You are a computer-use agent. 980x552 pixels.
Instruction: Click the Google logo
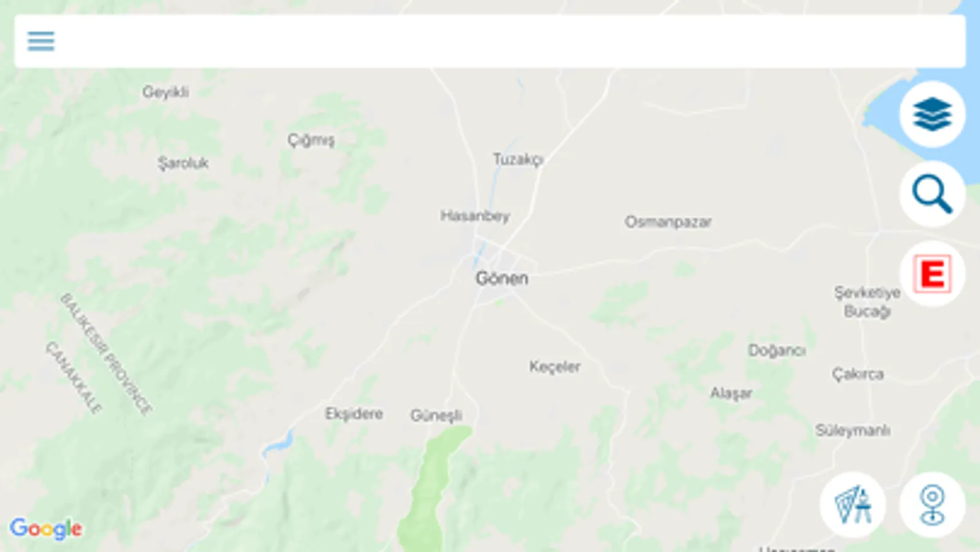pyautogui.click(x=46, y=529)
